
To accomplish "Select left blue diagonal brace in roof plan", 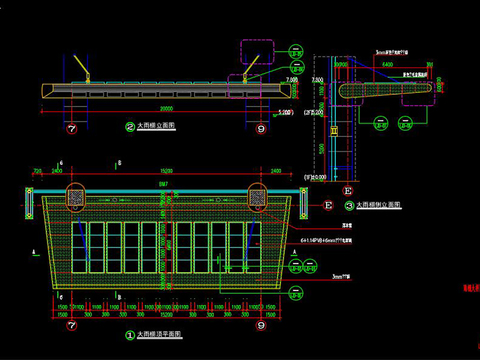I will (x=83, y=239).
